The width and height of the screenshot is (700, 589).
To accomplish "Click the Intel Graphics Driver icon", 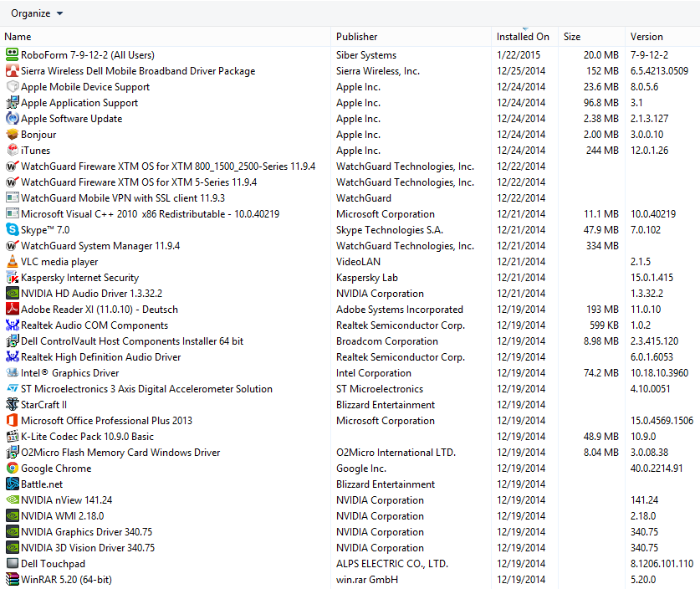I will coord(12,373).
